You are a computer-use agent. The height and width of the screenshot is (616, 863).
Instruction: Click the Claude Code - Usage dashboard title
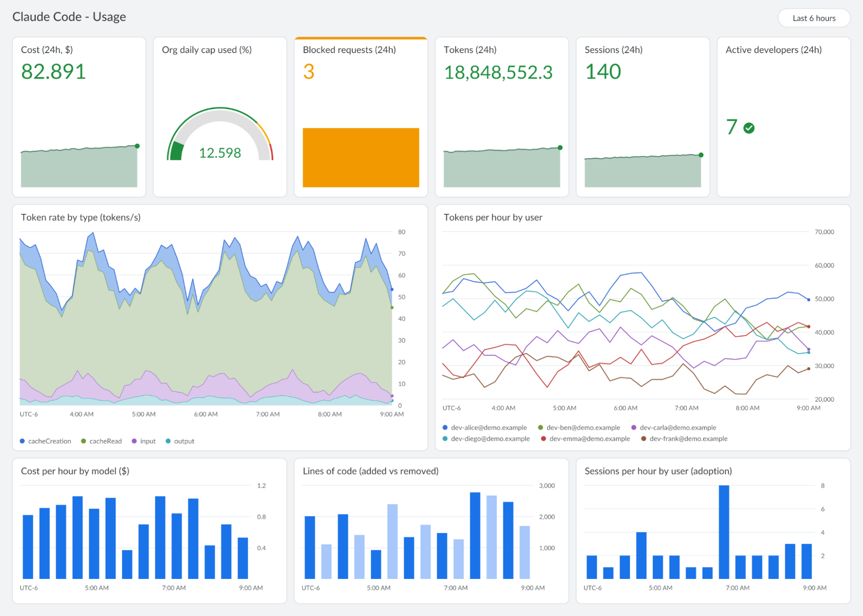pos(69,17)
